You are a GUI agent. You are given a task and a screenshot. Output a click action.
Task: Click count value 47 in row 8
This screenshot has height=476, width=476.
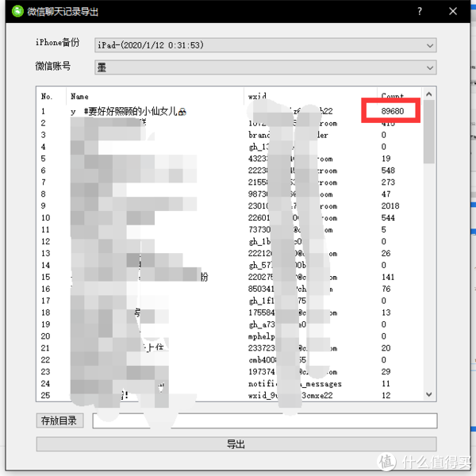tap(386, 194)
